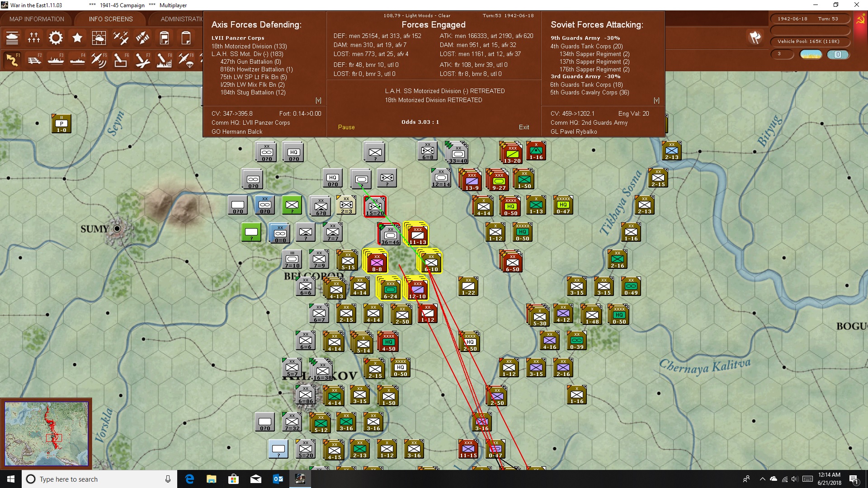Click Exit in the combat report
Screen dimensions: 868x488
tap(524, 127)
